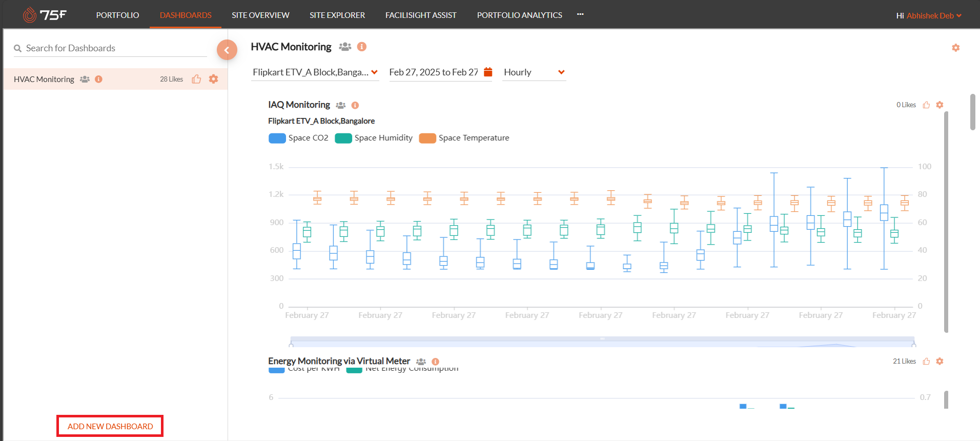This screenshot has height=441, width=980.
Task: Click info icon beside HVAC Monitoring title
Action: click(361, 47)
